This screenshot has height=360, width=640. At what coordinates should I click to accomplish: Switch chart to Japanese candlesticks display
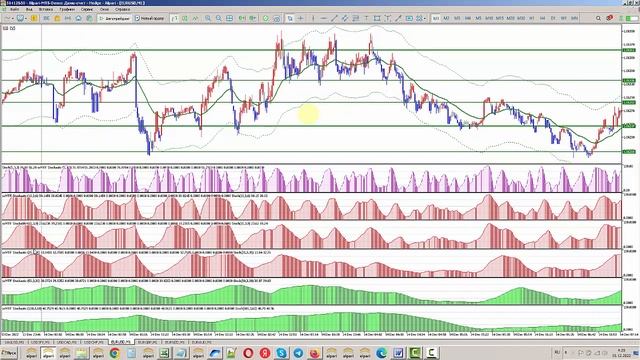click(185, 18)
